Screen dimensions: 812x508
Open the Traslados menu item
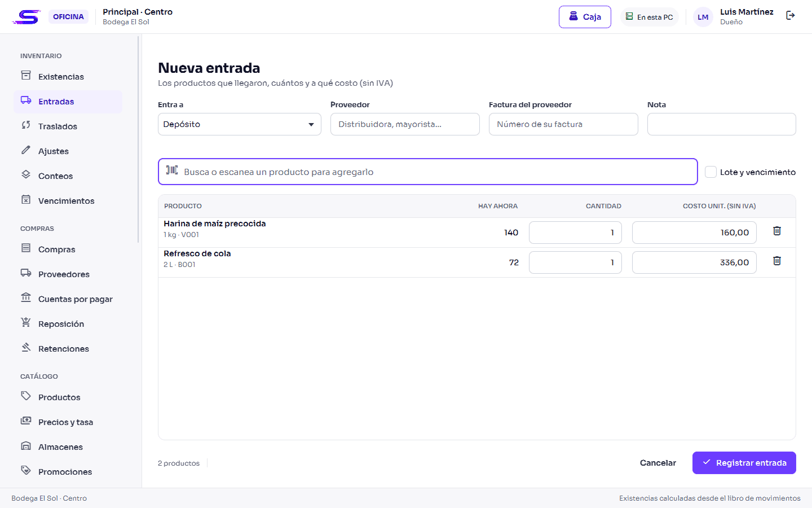point(68,126)
